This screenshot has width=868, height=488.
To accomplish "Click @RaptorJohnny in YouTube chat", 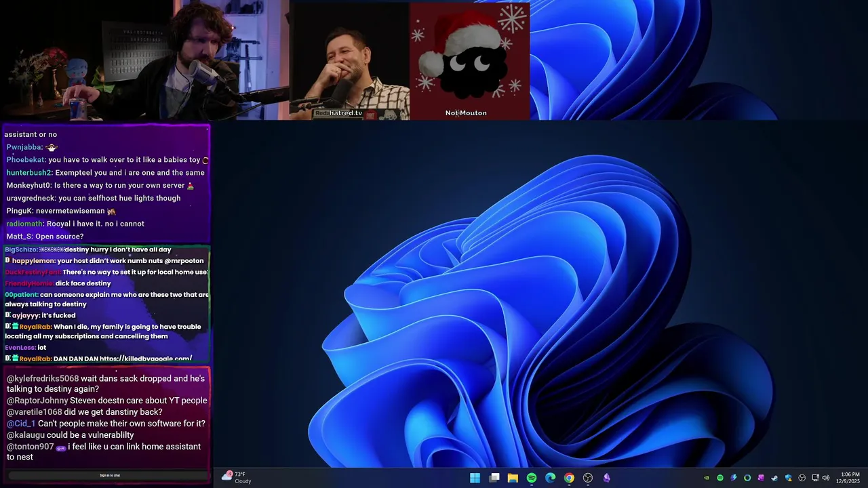I will [x=37, y=401].
